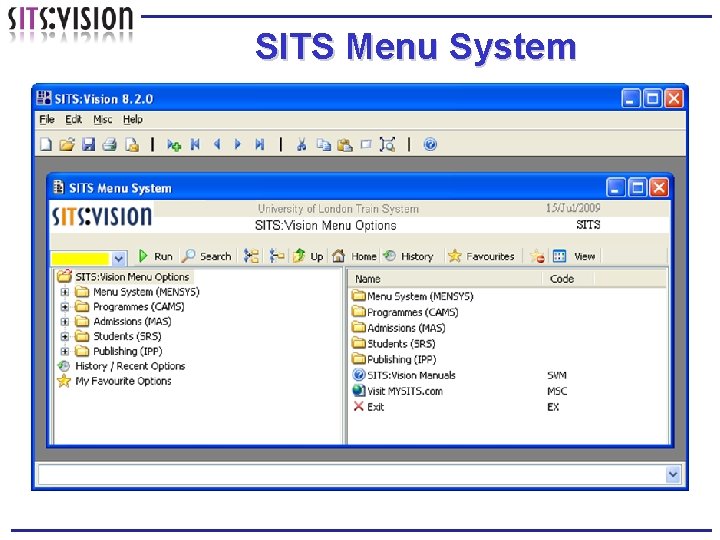
Task: Click the zoom selection toolbar icon
Action: click(387, 145)
